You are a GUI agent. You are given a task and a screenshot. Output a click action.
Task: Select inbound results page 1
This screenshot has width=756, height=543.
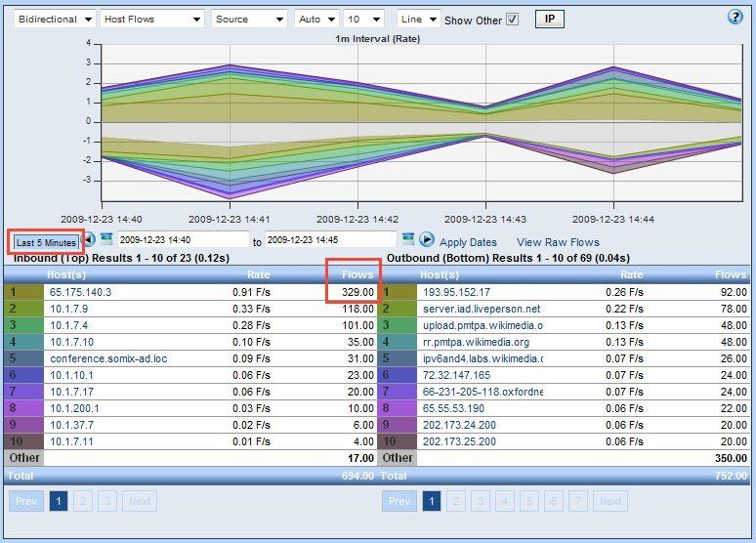click(x=59, y=501)
